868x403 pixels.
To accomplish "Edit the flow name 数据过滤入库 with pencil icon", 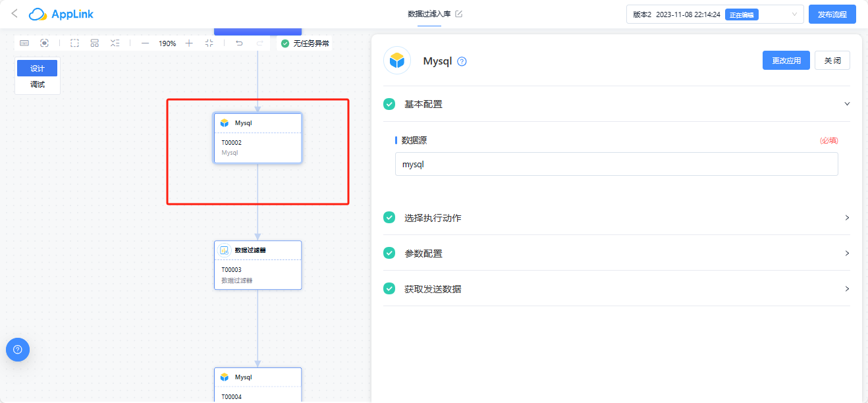I will click(459, 14).
